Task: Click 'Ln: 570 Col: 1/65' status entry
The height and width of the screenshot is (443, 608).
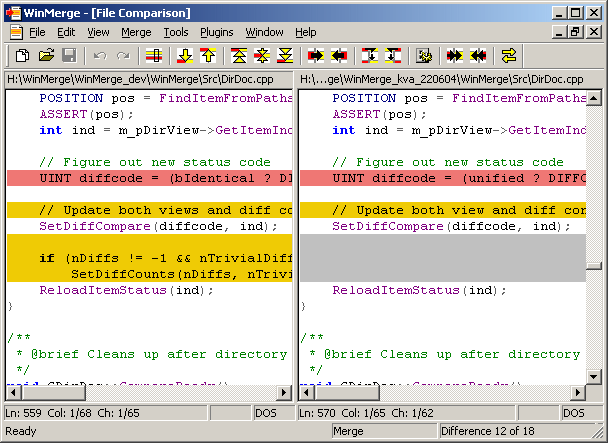Action: [406, 413]
